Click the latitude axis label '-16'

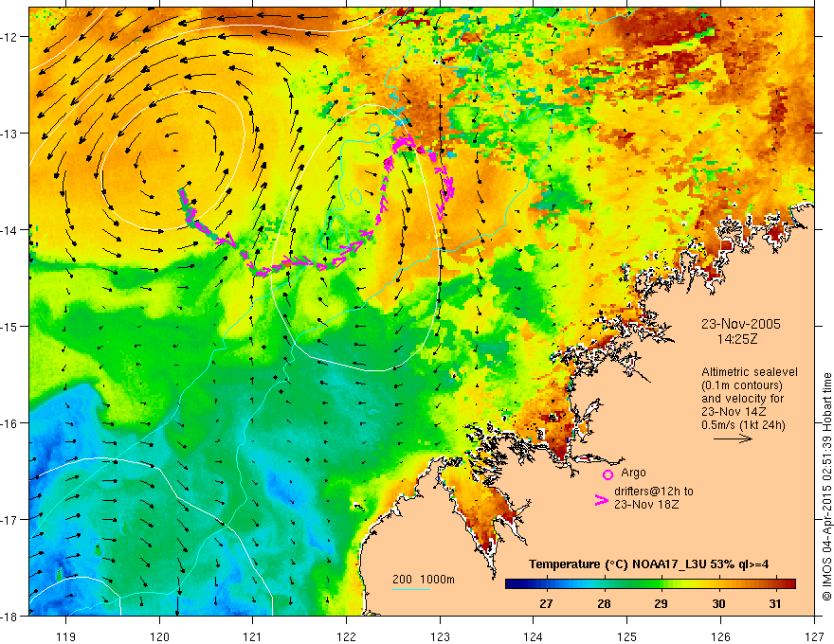tap(9, 423)
